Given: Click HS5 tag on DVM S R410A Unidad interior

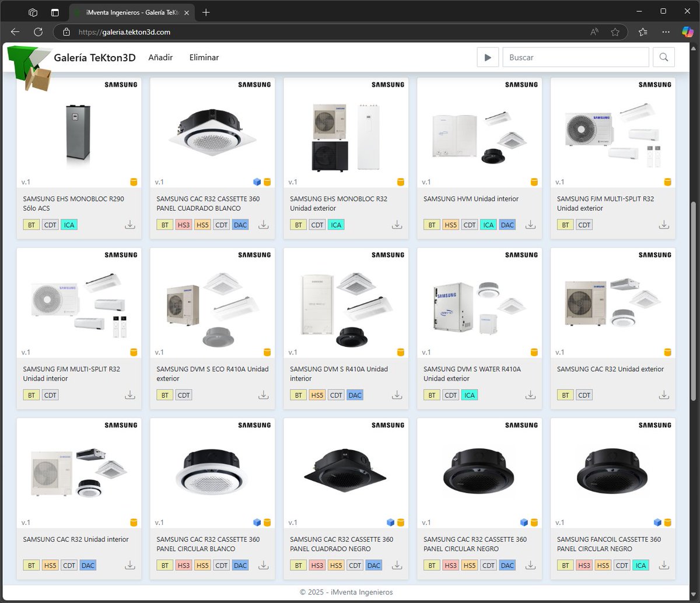Looking at the screenshot, I should tap(317, 395).
